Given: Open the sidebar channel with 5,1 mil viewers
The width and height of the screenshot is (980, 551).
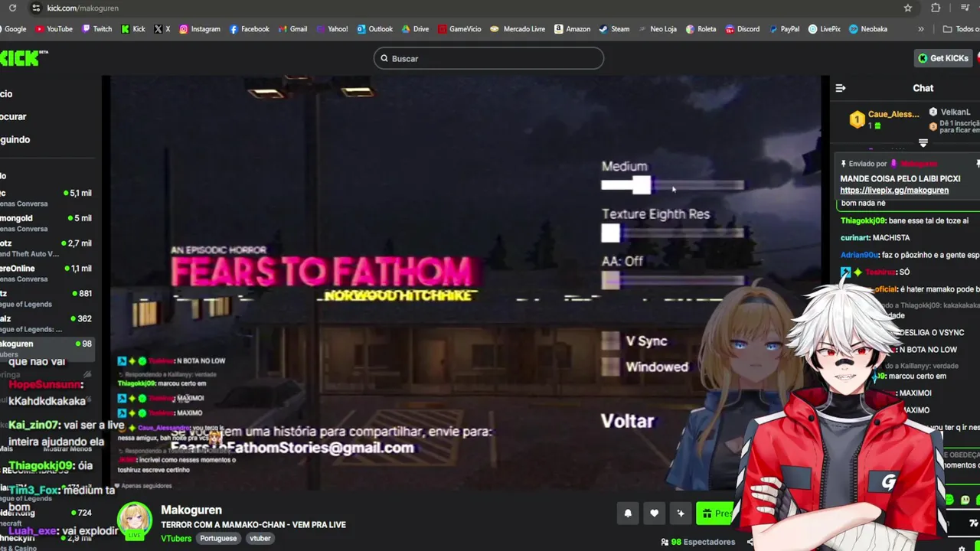Looking at the screenshot, I should click(46, 197).
